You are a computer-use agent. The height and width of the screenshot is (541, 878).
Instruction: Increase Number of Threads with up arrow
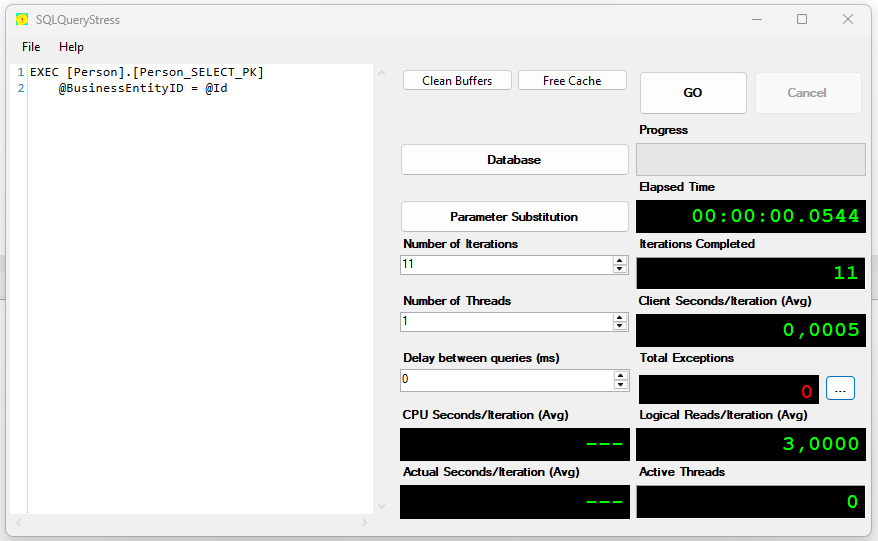[620, 317]
